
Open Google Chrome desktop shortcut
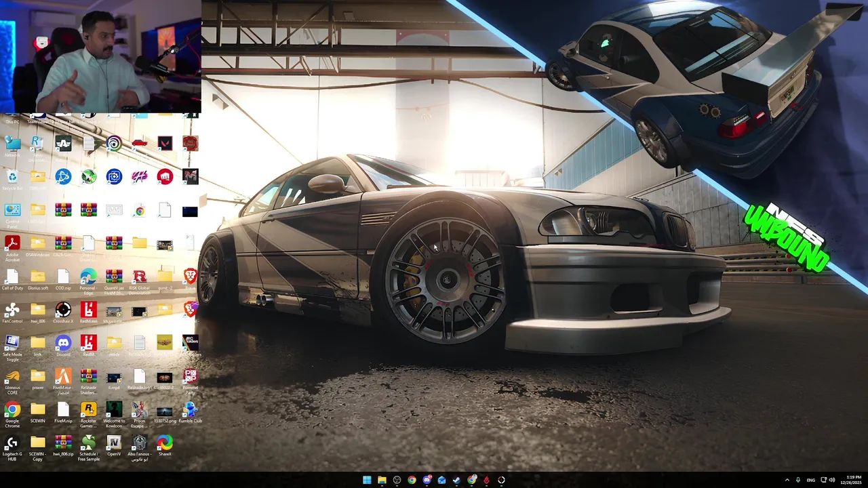[12, 413]
